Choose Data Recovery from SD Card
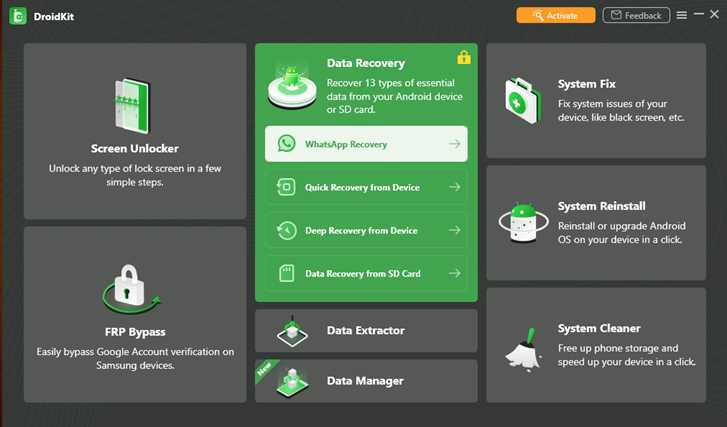 [x=366, y=273]
